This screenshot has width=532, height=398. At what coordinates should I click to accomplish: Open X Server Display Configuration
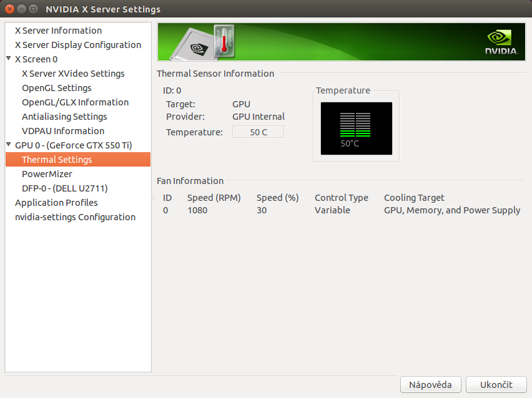pos(78,45)
